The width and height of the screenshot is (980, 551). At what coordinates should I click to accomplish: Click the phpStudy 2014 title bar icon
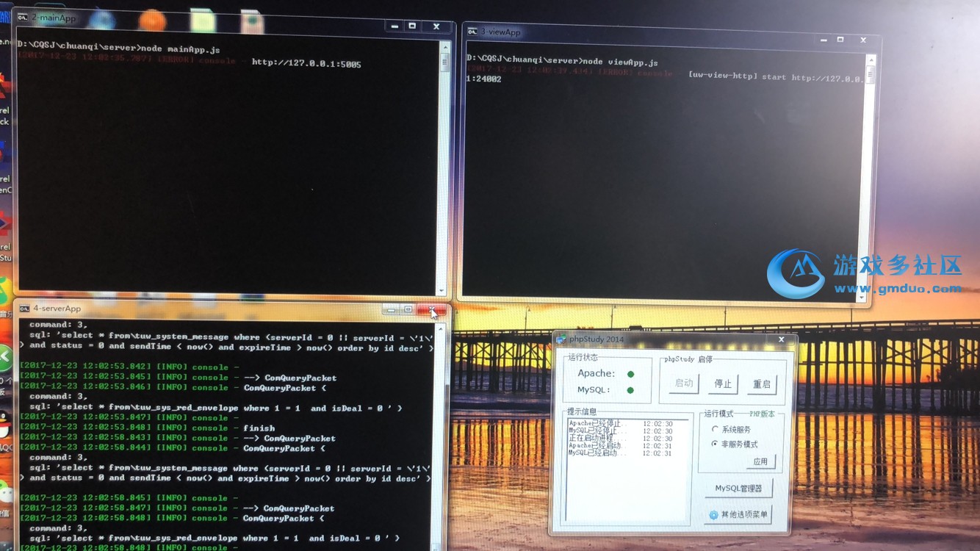click(561, 339)
